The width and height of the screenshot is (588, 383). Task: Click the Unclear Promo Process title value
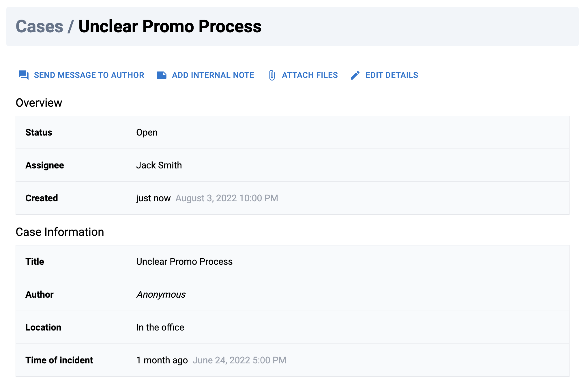click(184, 262)
